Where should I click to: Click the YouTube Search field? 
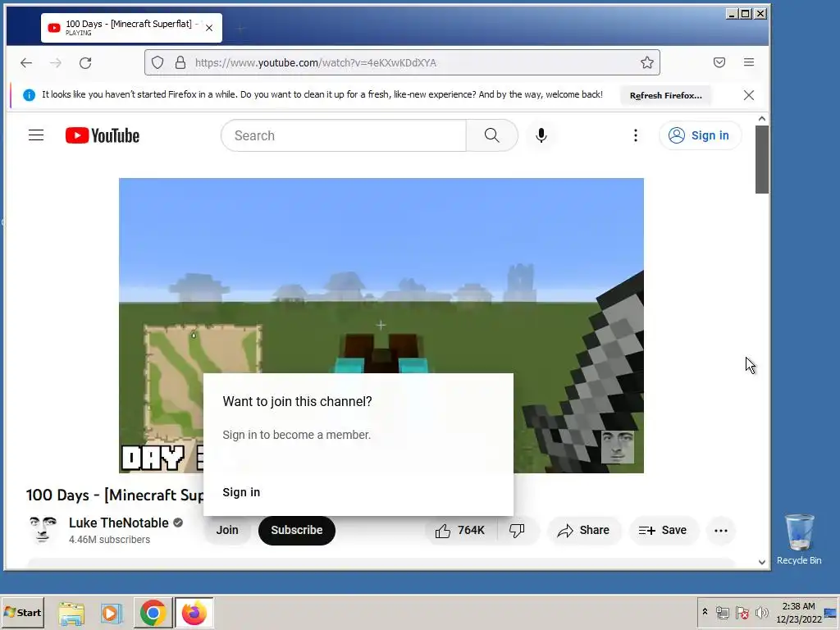[344, 135]
